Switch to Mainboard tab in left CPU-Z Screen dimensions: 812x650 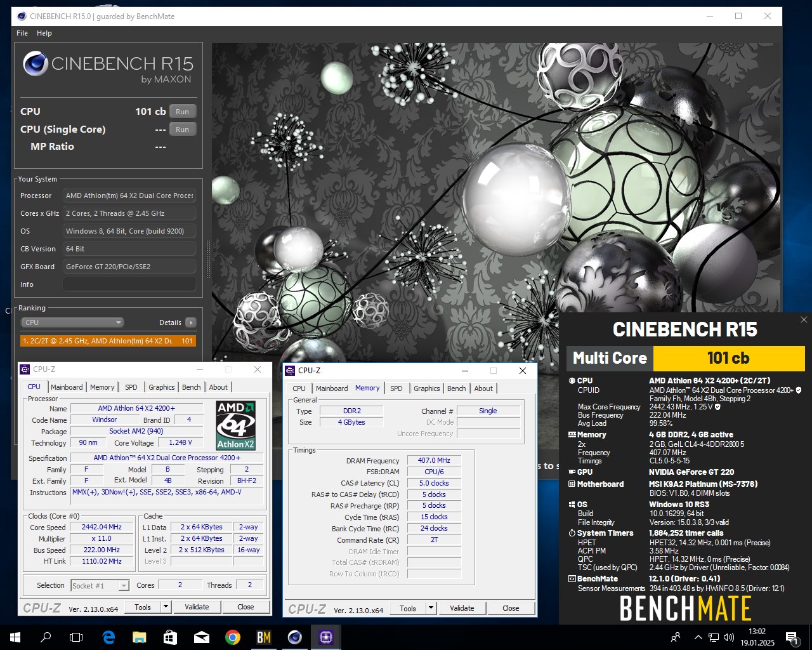pos(67,387)
